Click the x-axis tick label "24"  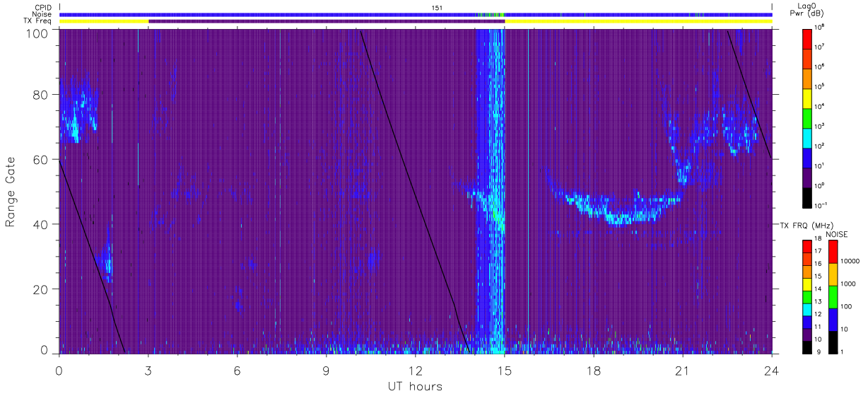tap(772, 370)
